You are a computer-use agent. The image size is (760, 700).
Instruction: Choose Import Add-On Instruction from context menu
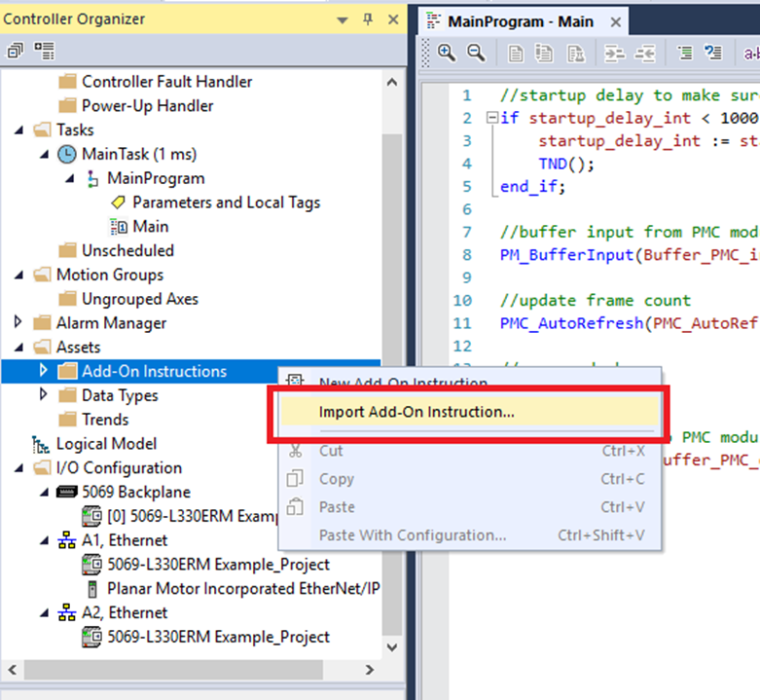pyautogui.click(x=416, y=412)
